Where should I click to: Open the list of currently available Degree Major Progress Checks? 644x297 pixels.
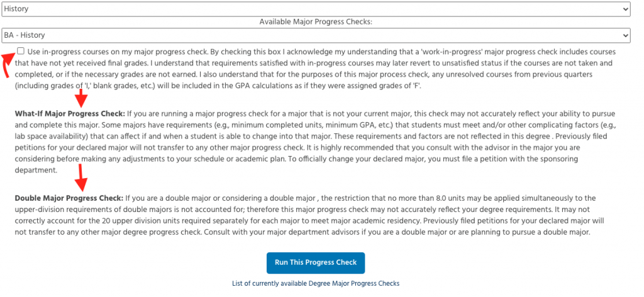coord(316,283)
